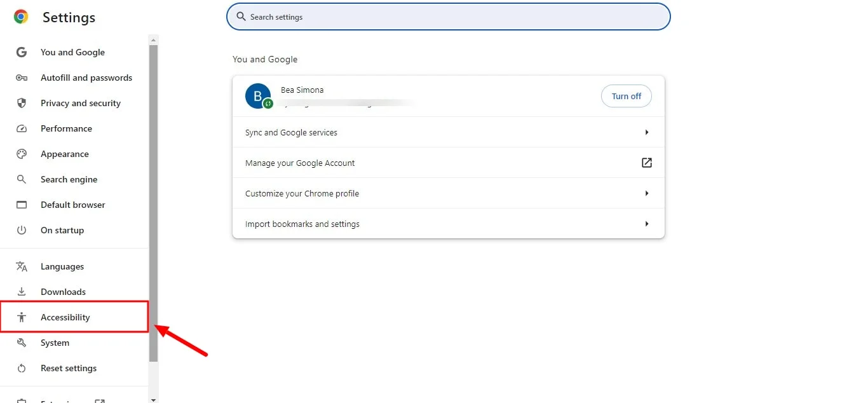Click the Search settings input field

[449, 17]
